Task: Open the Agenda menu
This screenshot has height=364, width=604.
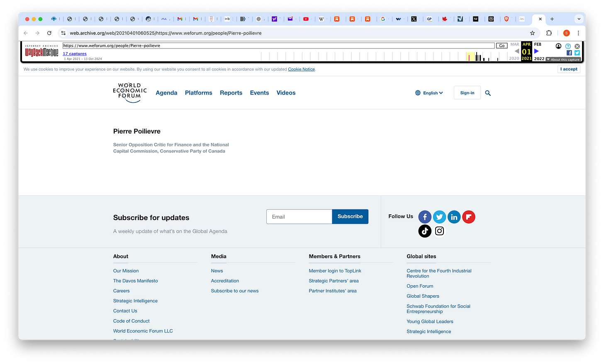Action: click(166, 93)
